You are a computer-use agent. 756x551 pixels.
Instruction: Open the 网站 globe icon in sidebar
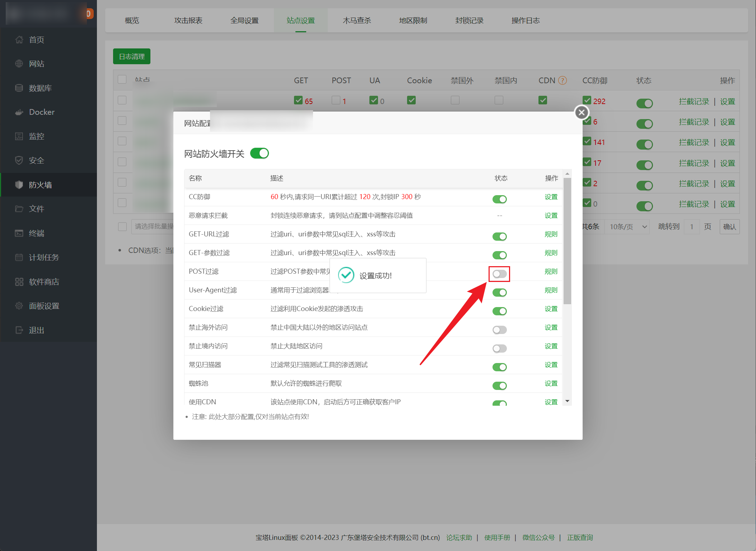click(x=19, y=63)
